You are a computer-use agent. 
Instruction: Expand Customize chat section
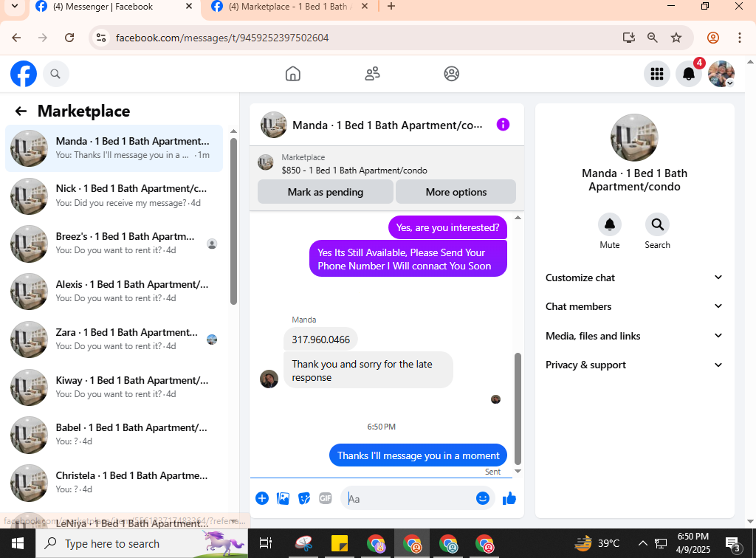point(634,278)
